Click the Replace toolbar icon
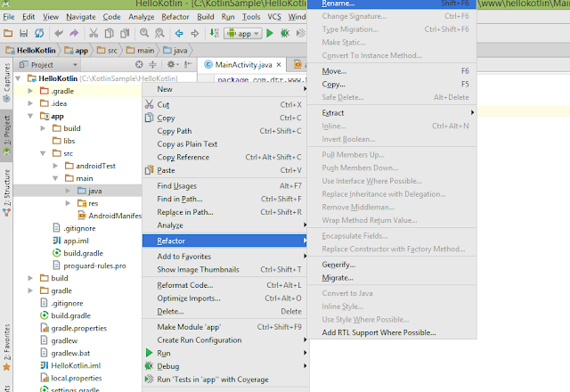Image resolution: width=570 pixels, height=392 pixels. [x=159, y=34]
